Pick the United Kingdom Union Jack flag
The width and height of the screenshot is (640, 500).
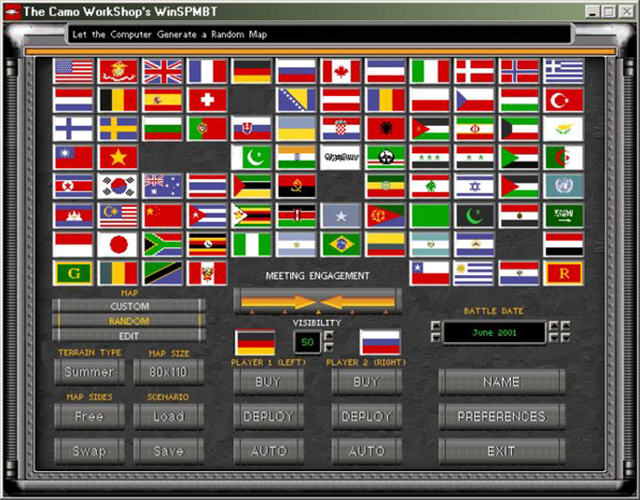[162, 71]
